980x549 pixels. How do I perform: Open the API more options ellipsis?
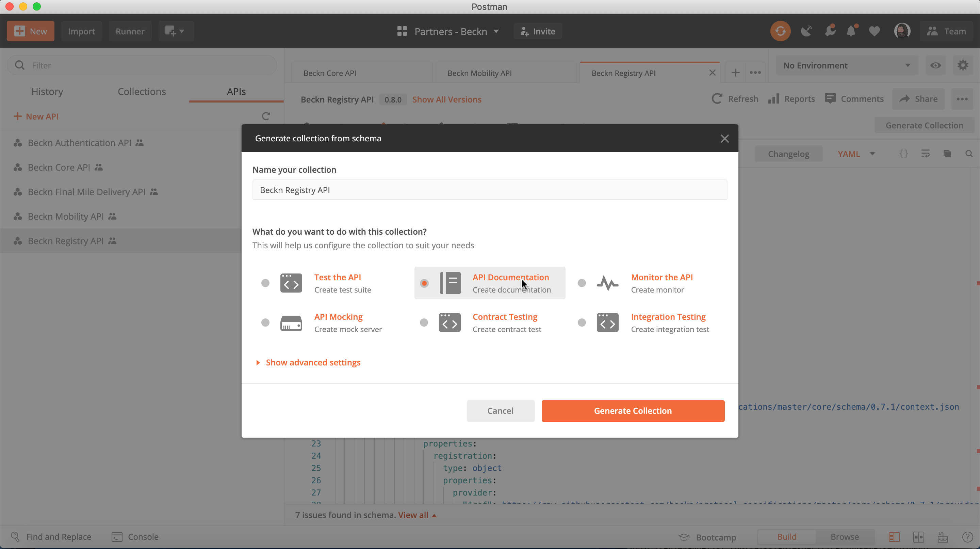click(962, 99)
